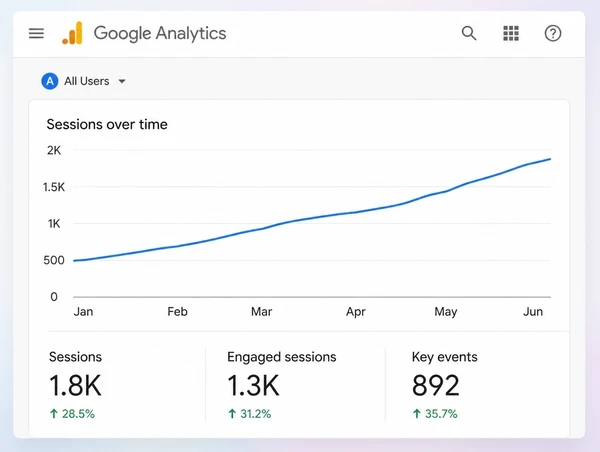Screen dimensions: 600x452
Task: Click the Feb label on x-axis
Action: pyautogui.click(x=178, y=312)
